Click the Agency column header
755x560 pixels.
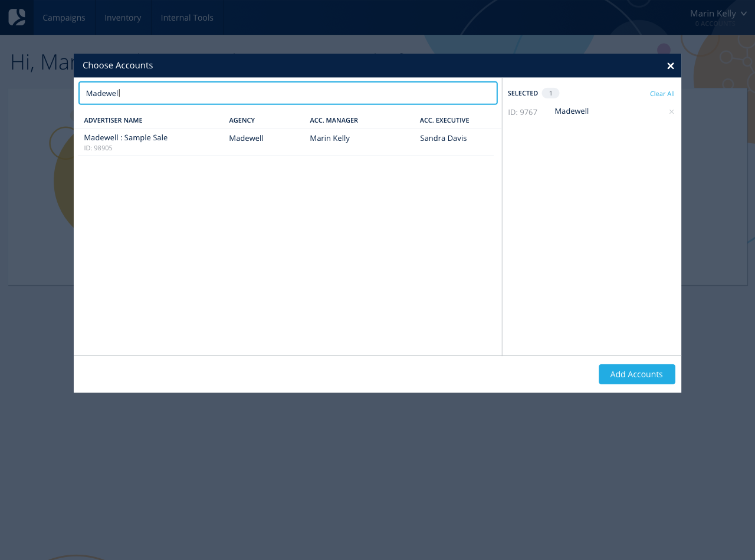pyautogui.click(x=242, y=120)
